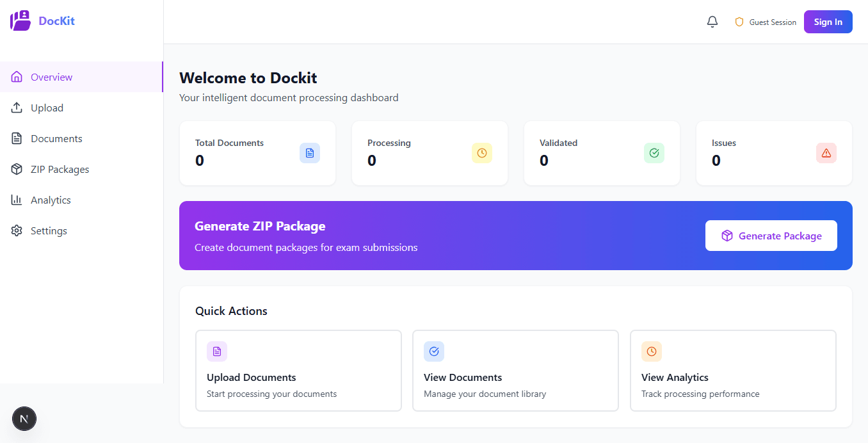Click the Validated checkmark icon

654,153
